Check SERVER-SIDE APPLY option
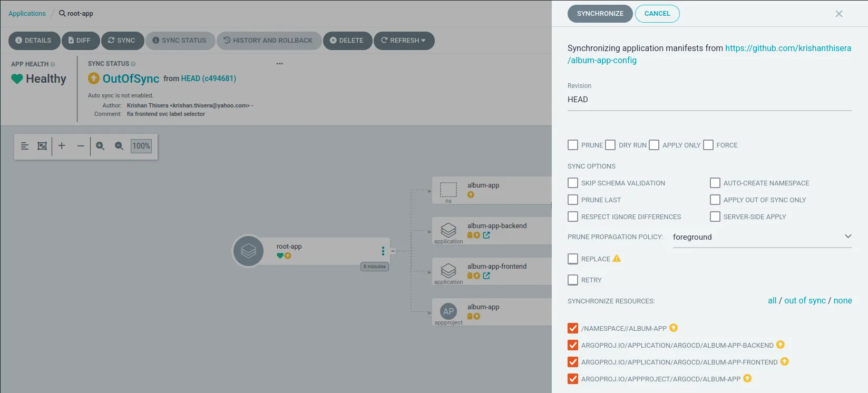This screenshot has height=393, width=868. click(715, 217)
